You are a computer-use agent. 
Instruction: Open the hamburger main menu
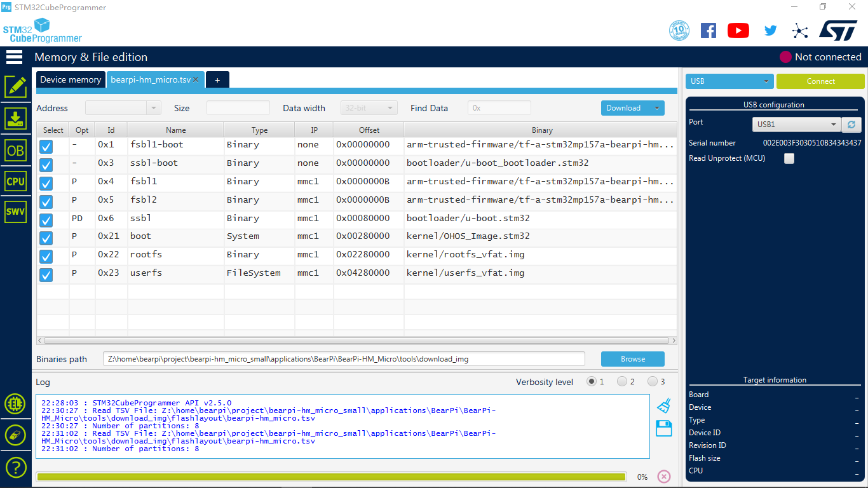(x=15, y=57)
